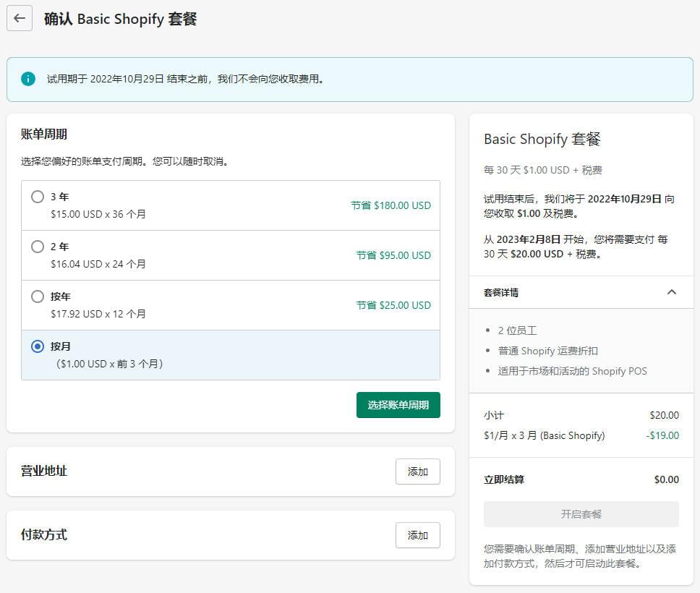The height and width of the screenshot is (593, 700).
Task: Click the 开启套餐 start plan button
Action: pos(581,514)
